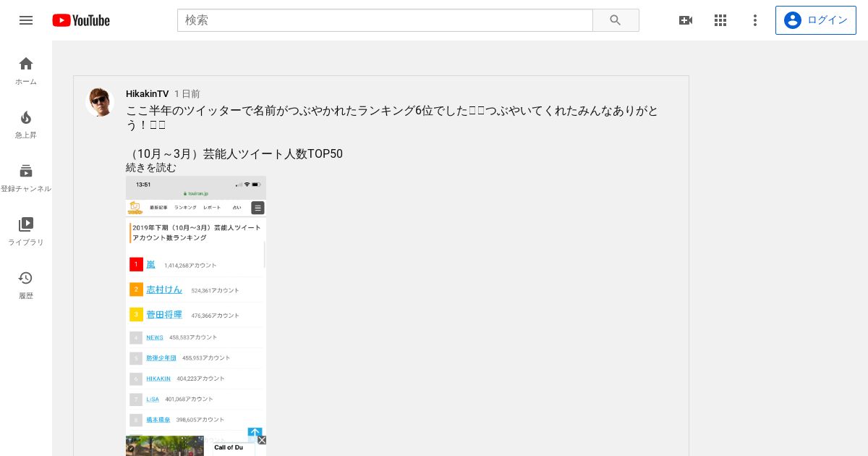Open the YouTube apps grid icon

[x=720, y=20]
